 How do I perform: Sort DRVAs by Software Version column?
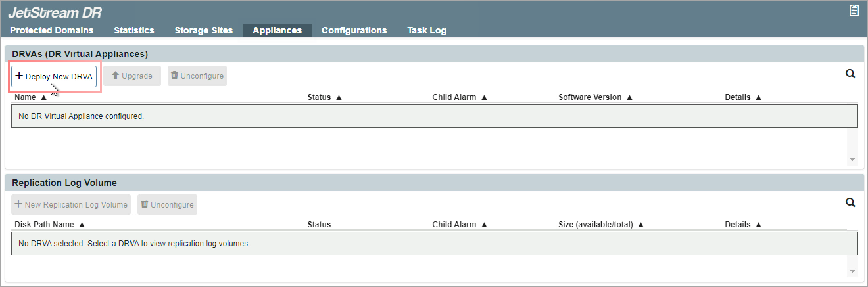click(x=595, y=97)
